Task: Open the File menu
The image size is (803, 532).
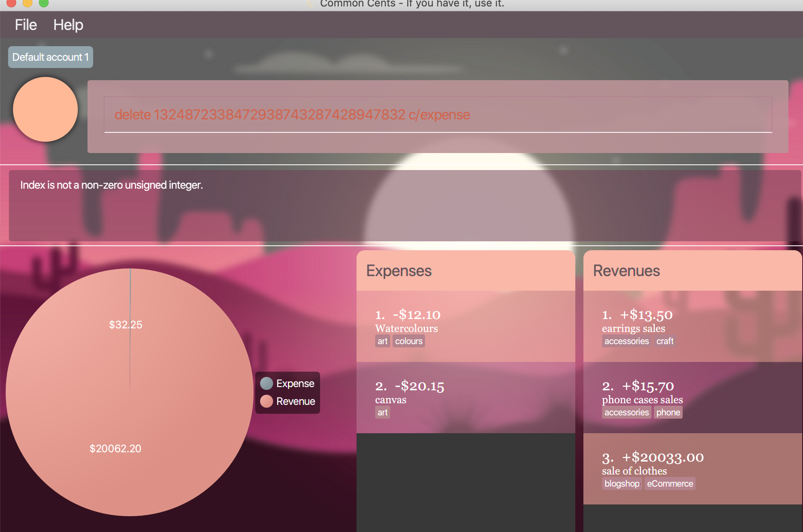Action: click(26, 25)
